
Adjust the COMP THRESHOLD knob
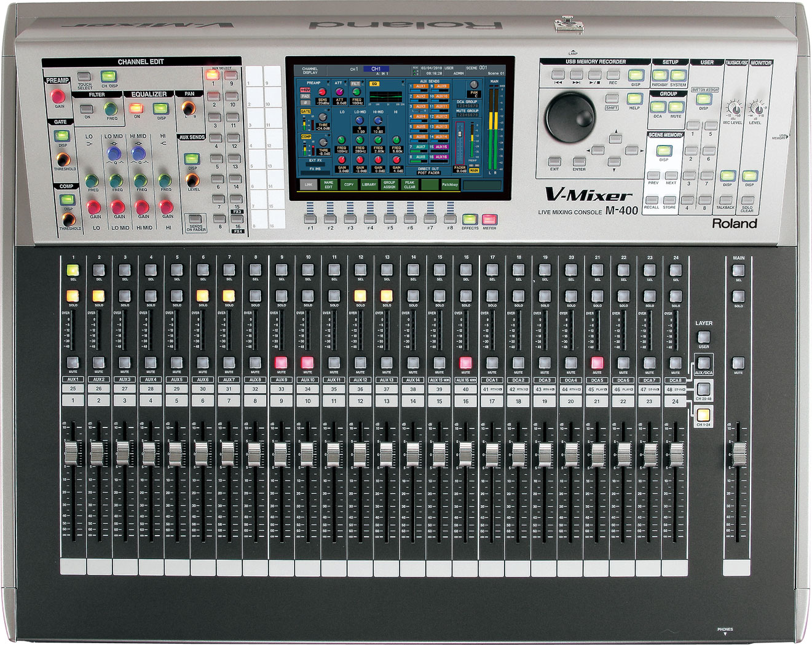68,220
